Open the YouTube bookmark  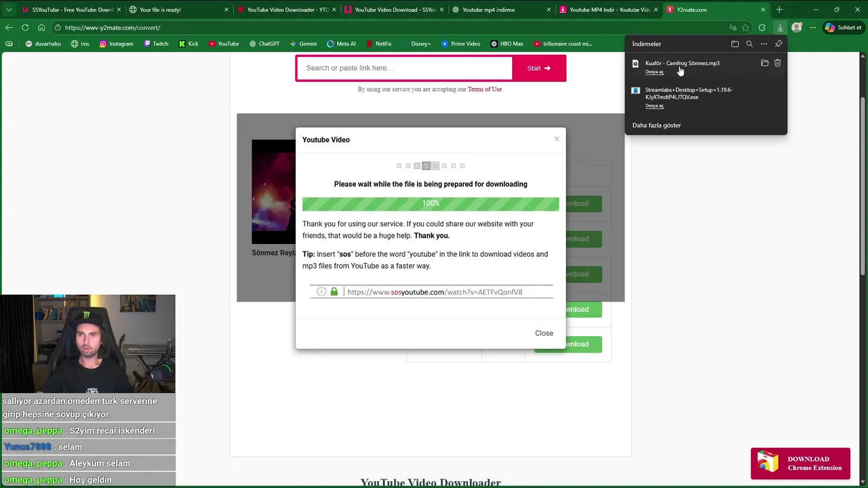pos(224,44)
